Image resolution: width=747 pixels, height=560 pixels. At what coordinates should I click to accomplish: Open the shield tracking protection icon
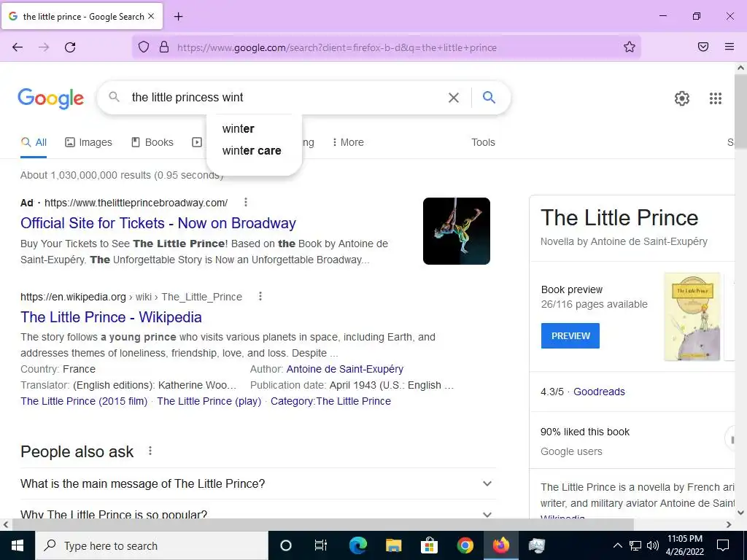pyautogui.click(x=144, y=47)
